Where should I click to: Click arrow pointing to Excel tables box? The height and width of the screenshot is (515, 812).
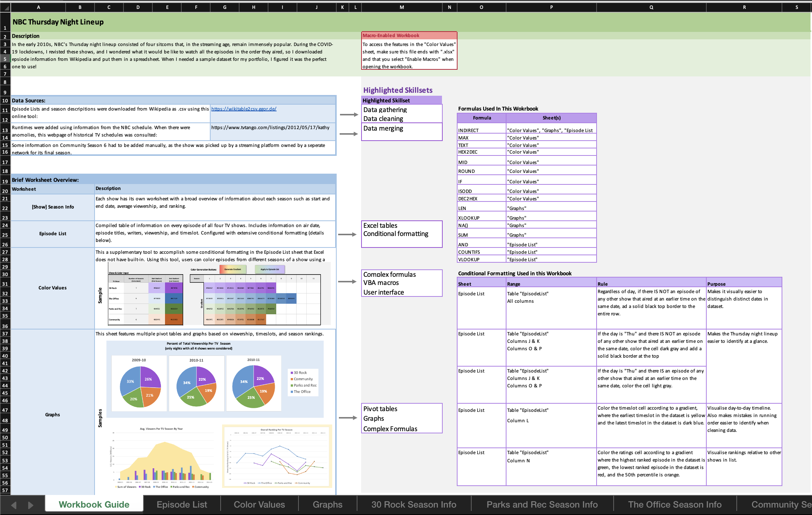[x=347, y=234]
